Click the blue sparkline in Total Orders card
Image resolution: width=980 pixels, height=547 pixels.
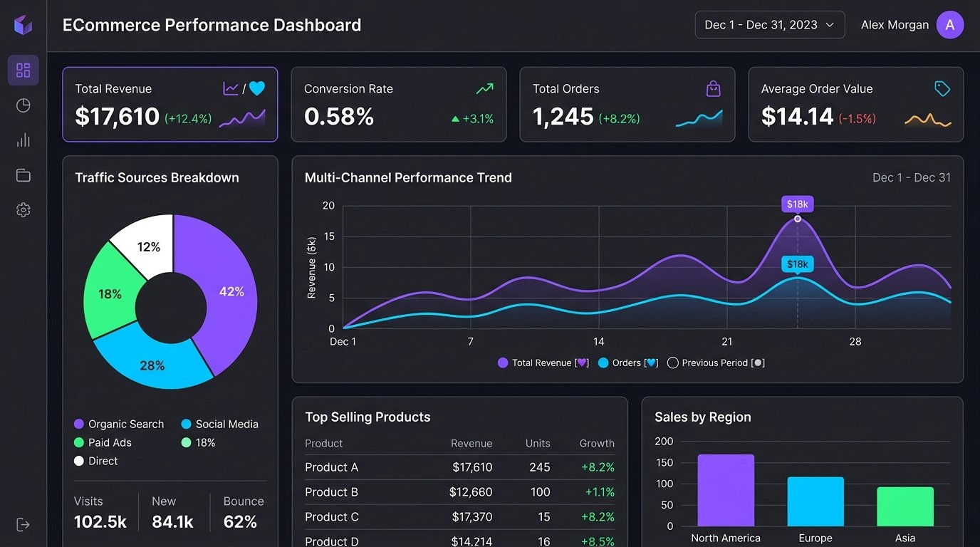click(x=699, y=118)
